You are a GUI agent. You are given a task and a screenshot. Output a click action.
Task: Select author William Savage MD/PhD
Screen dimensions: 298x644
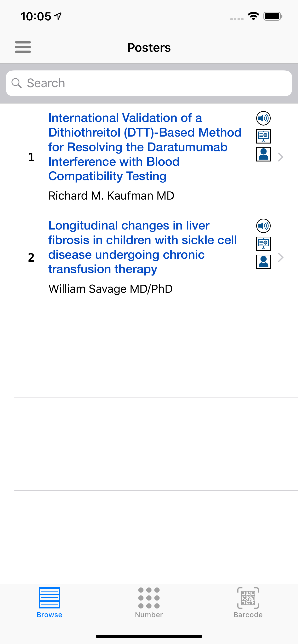click(110, 289)
